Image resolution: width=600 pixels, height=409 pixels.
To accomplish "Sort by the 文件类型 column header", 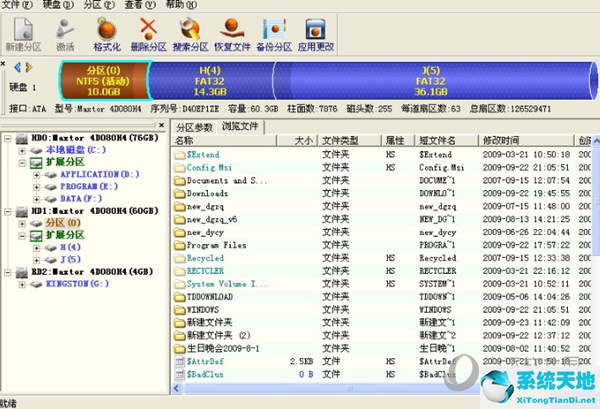I will pyautogui.click(x=349, y=140).
